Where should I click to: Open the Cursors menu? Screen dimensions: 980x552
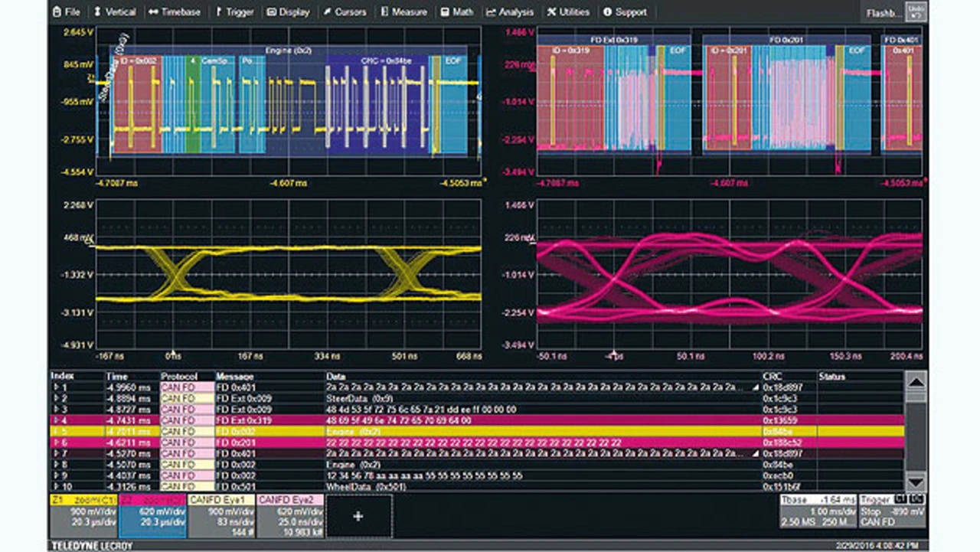tap(344, 12)
